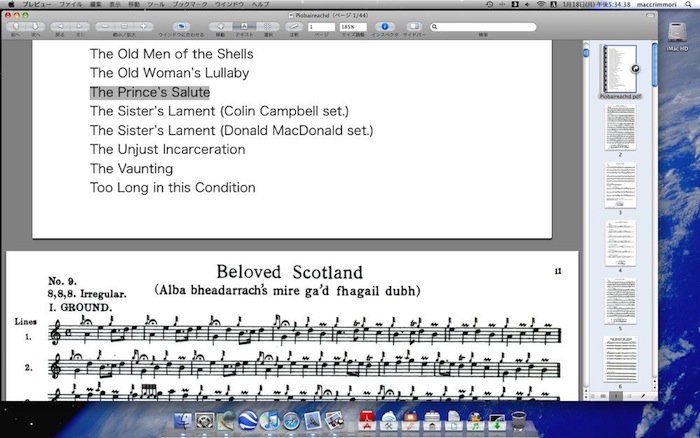Image resolution: width=700 pixels, height=438 pixels.
Task: Click the Inspector info icon in toolbar
Action: 385,26
